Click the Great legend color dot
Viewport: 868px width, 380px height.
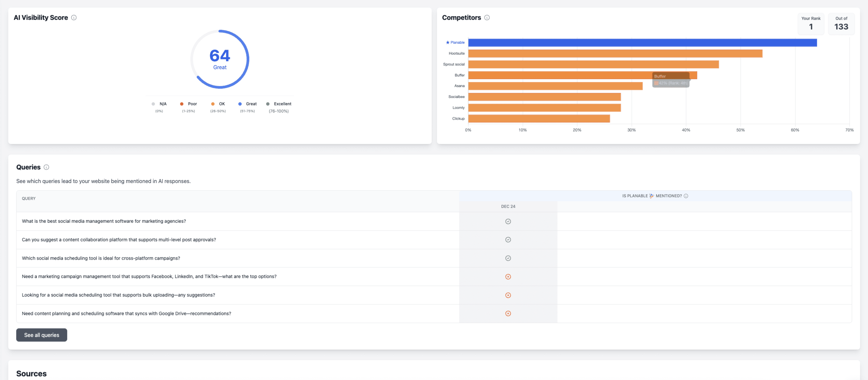coord(240,104)
